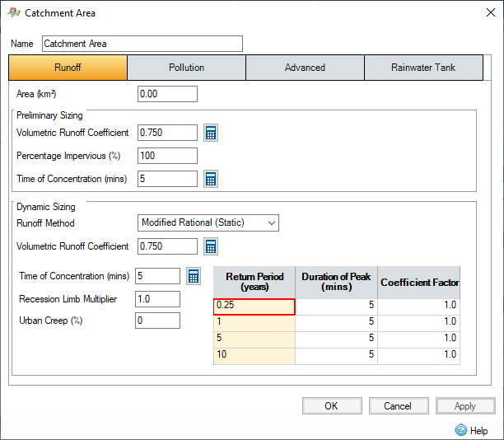The width and height of the screenshot is (504, 440).
Task: Click Coefficient Factor cell in 5-year row
Action: point(419,339)
